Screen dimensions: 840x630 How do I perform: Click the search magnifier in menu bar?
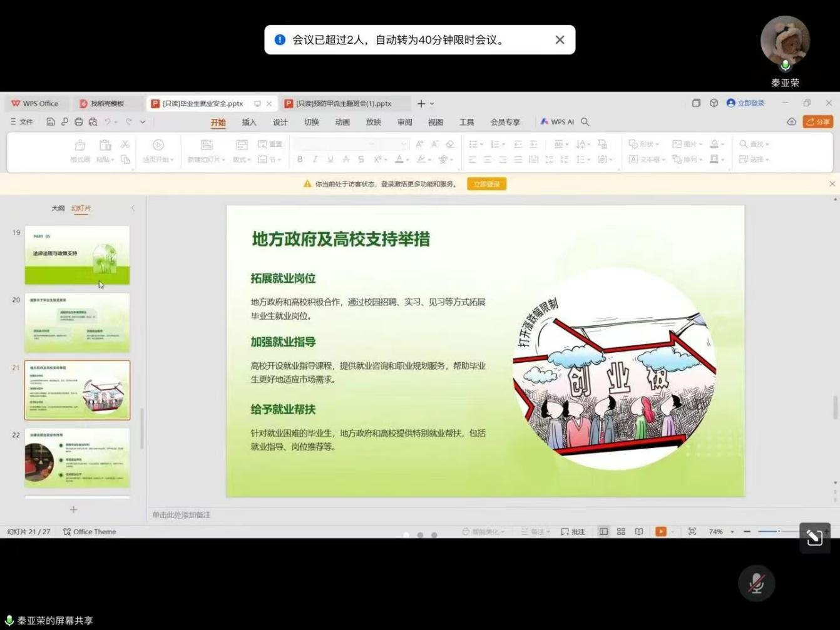click(585, 122)
